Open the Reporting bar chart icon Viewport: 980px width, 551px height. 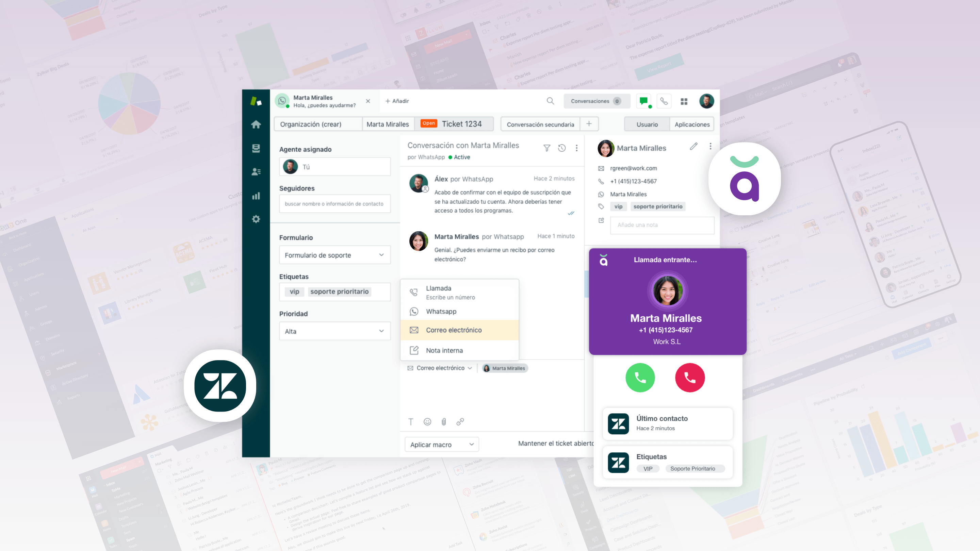click(256, 196)
